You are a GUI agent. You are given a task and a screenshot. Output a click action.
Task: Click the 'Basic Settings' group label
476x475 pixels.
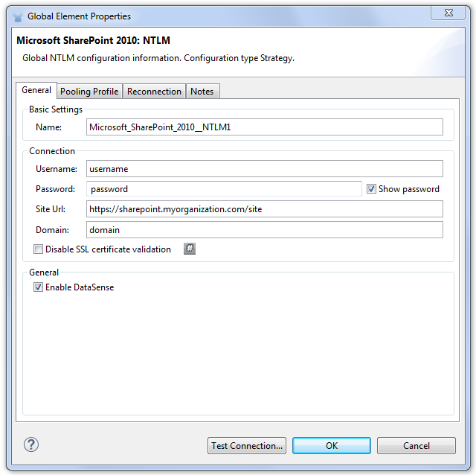(x=56, y=109)
